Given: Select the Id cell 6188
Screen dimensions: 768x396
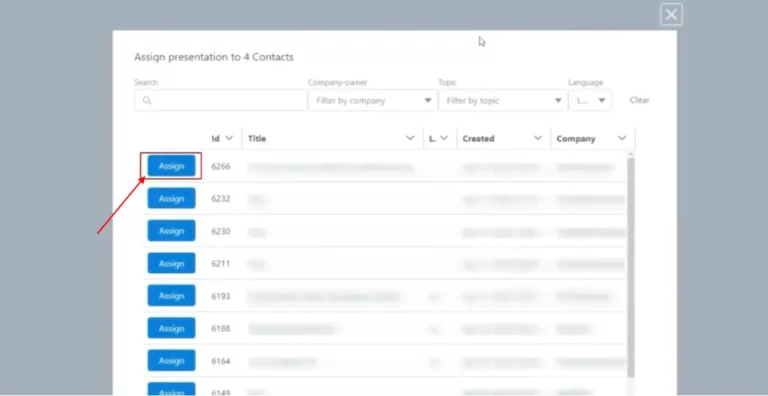Looking at the screenshot, I should click(221, 329).
